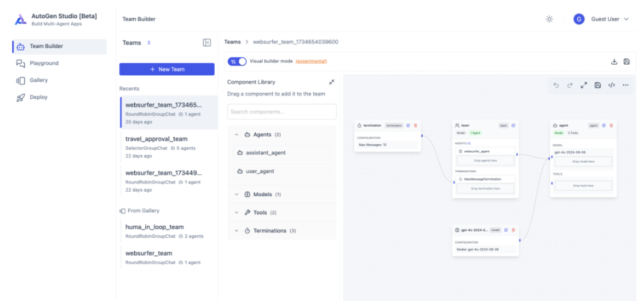Delete the gpt-4o model node

pyautogui.click(x=513, y=230)
